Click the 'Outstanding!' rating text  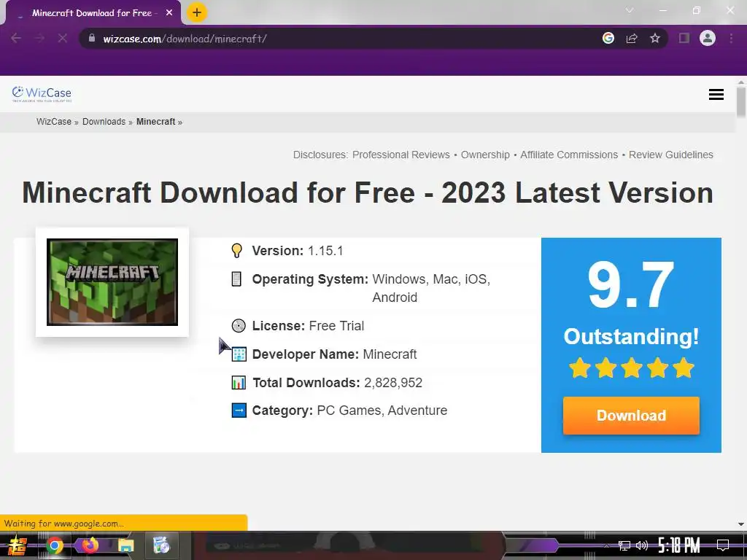pyautogui.click(x=631, y=336)
